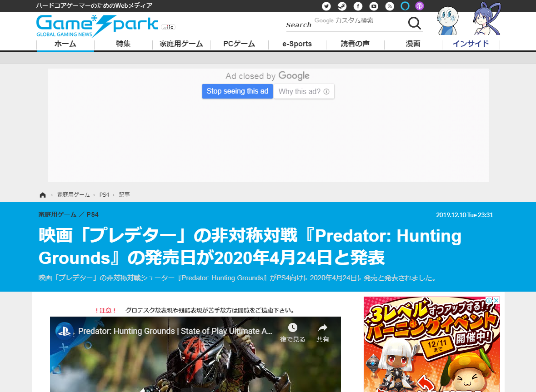Open 記事 breadcrumb link
The height and width of the screenshot is (392, 536).
click(x=125, y=195)
